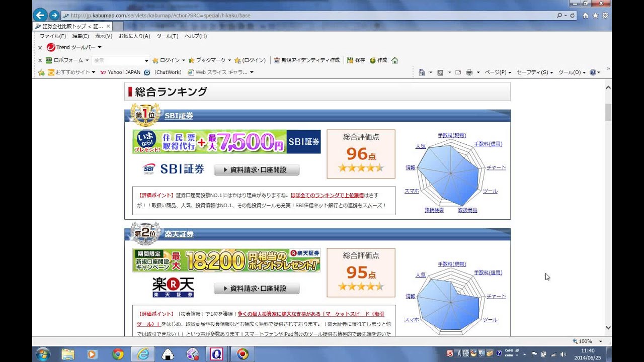Click the command bar Home icon

coord(422,72)
